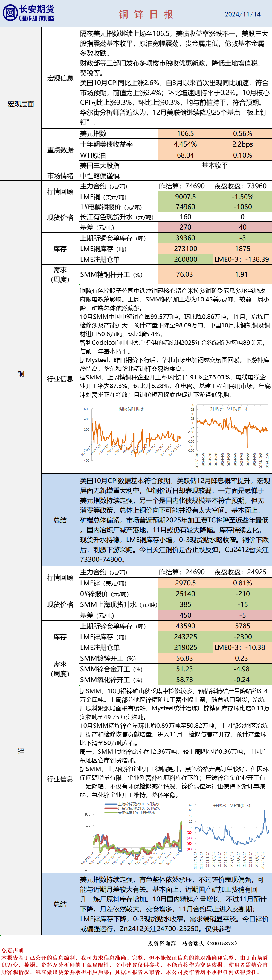Click the -4.98 change cell
The image size is (272, 980).
[x=242, y=669]
